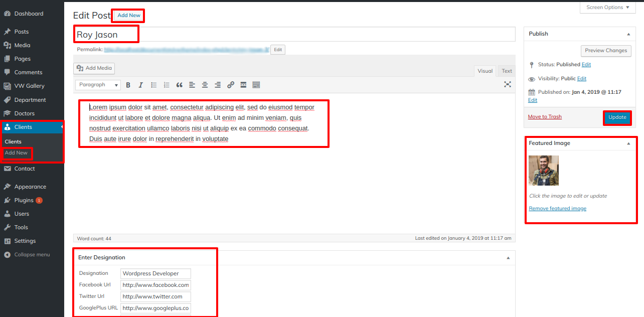
Task: Collapse the Featured Image panel
Action: point(628,143)
